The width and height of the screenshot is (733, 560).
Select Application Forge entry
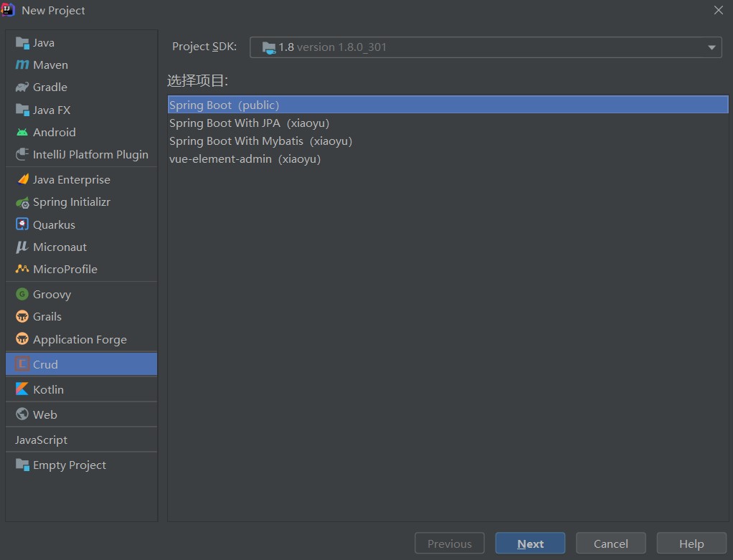point(81,339)
